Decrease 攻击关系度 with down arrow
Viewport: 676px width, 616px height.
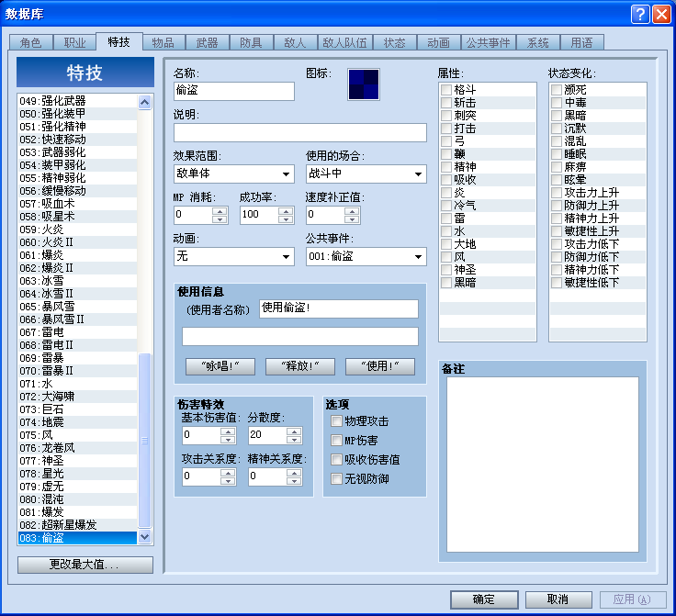pos(228,481)
